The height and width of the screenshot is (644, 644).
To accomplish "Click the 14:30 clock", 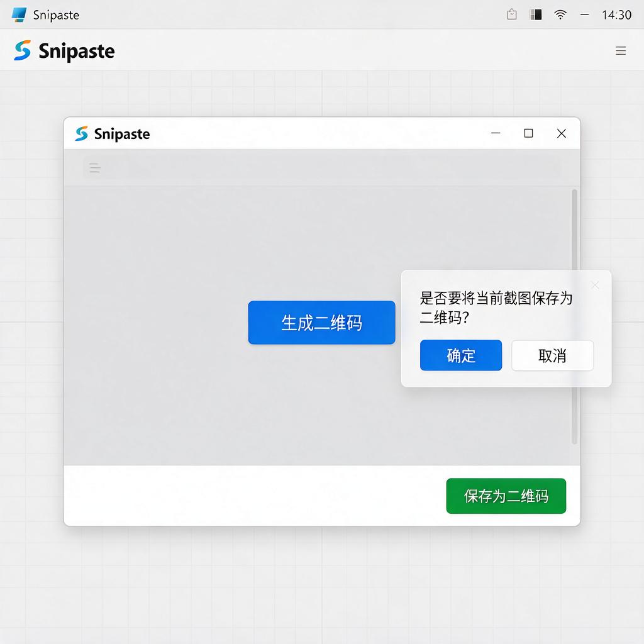I will pyautogui.click(x=616, y=15).
